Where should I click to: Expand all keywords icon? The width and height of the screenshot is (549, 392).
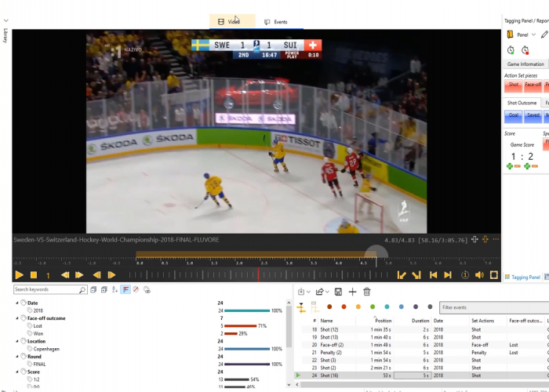(x=104, y=290)
